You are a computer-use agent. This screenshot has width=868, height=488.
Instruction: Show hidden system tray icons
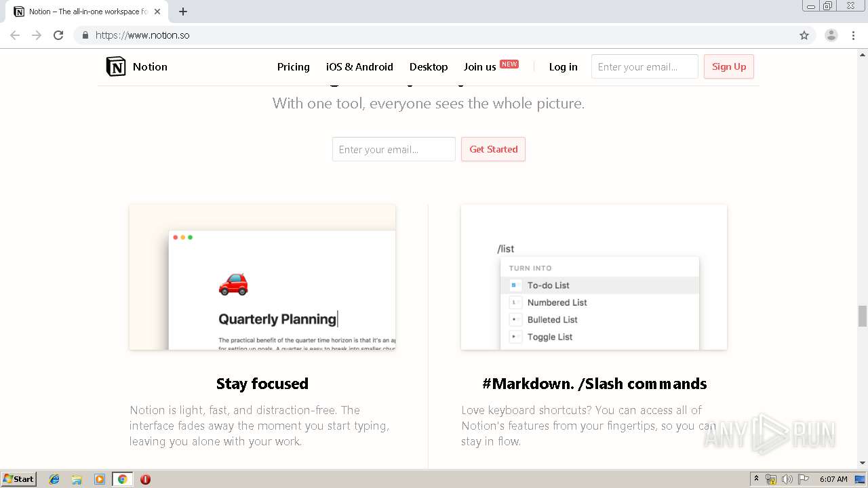tap(756, 479)
